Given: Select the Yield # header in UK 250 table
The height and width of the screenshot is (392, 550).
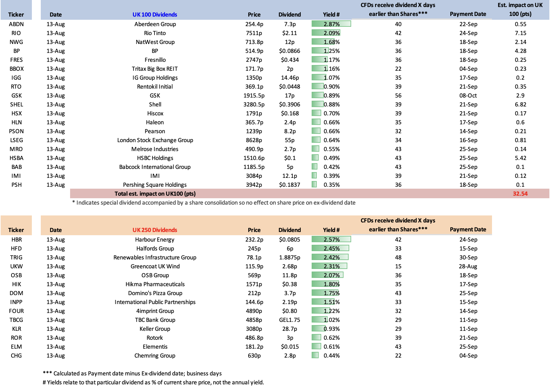Looking at the screenshot, I should [x=331, y=230].
